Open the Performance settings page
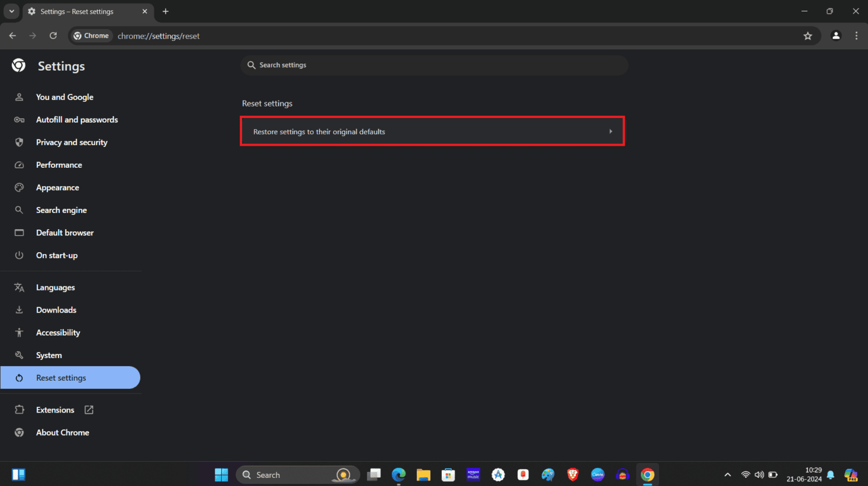 [59, 165]
